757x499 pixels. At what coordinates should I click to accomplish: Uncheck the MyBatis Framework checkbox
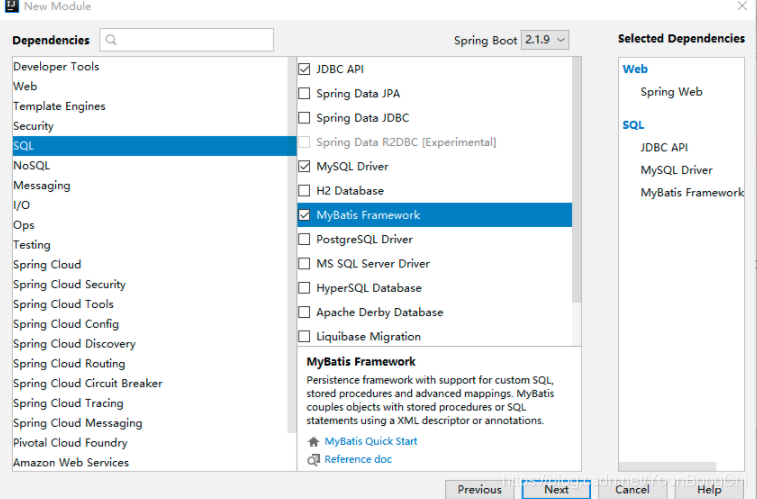click(304, 215)
